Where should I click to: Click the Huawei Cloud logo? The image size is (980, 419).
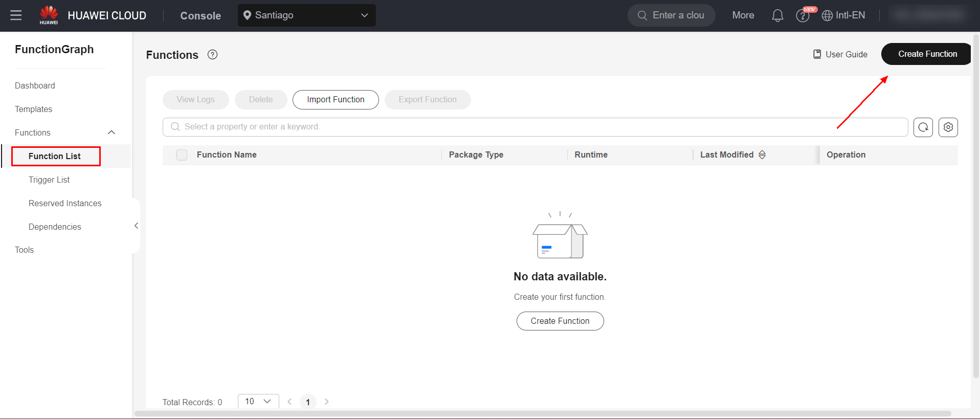tap(49, 15)
